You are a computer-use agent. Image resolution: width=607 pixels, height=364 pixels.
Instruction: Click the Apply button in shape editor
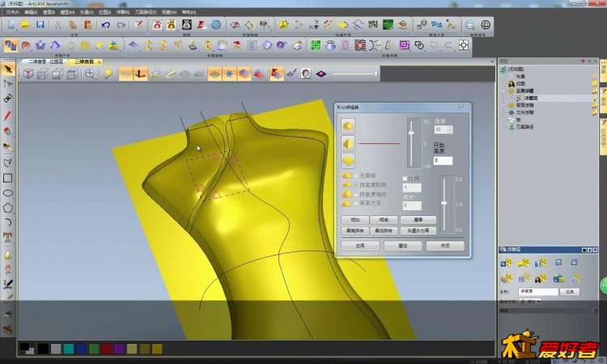click(360, 245)
